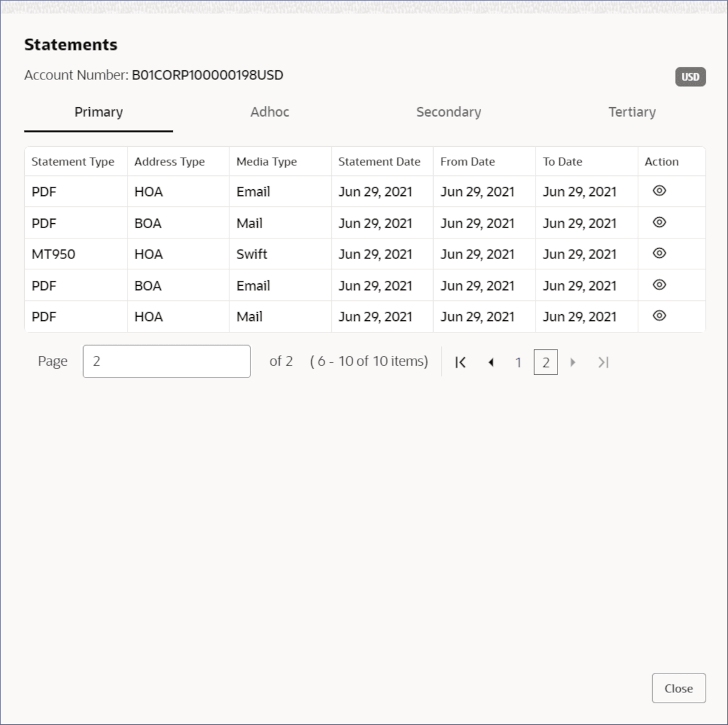Go to page 1 link
This screenshot has height=725, width=728.
518,362
